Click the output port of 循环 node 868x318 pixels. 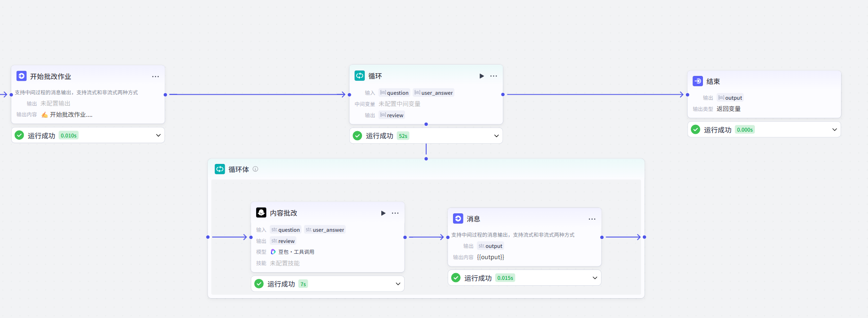tap(503, 94)
